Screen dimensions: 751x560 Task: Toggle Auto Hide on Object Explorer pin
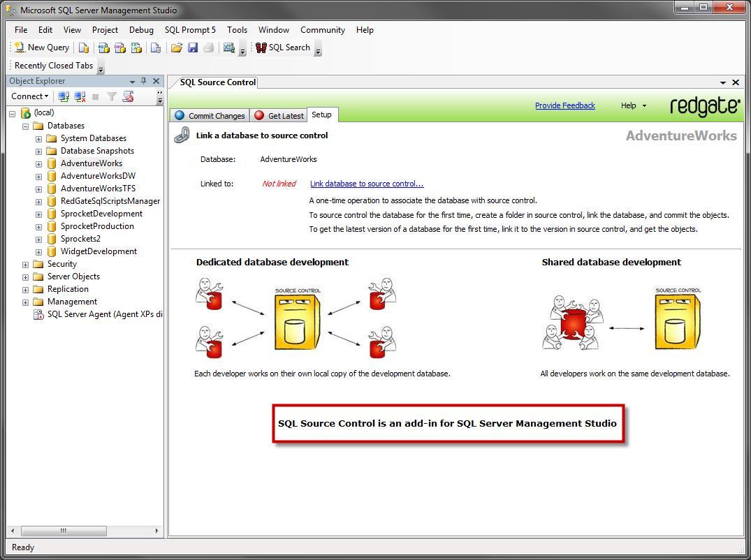(145, 80)
